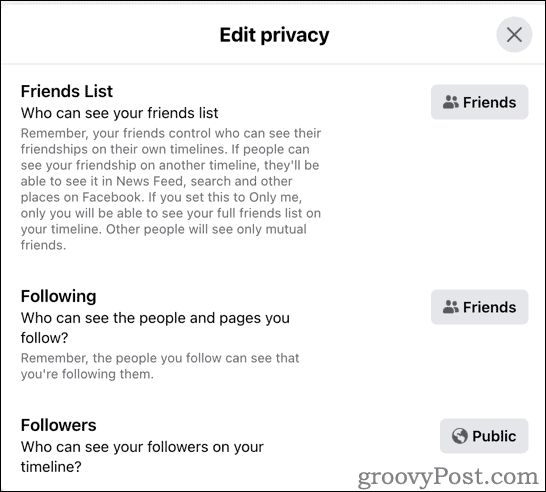The image size is (546, 492).
Task: Open Following audience selector
Action: click(479, 307)
